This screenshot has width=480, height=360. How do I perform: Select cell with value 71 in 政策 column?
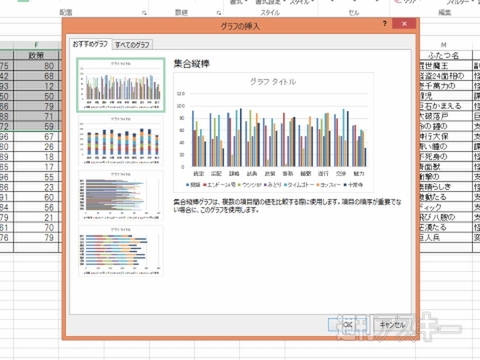(36, 116)
